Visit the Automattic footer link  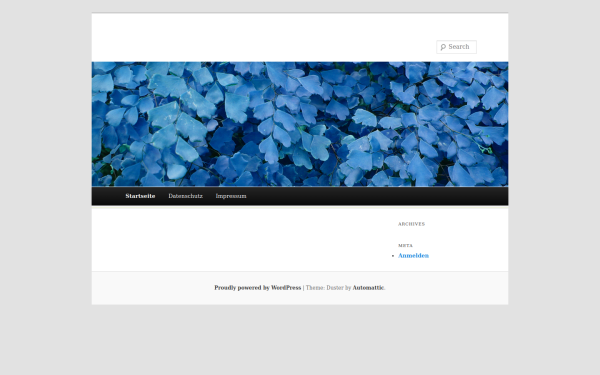(x=368, y=288)
